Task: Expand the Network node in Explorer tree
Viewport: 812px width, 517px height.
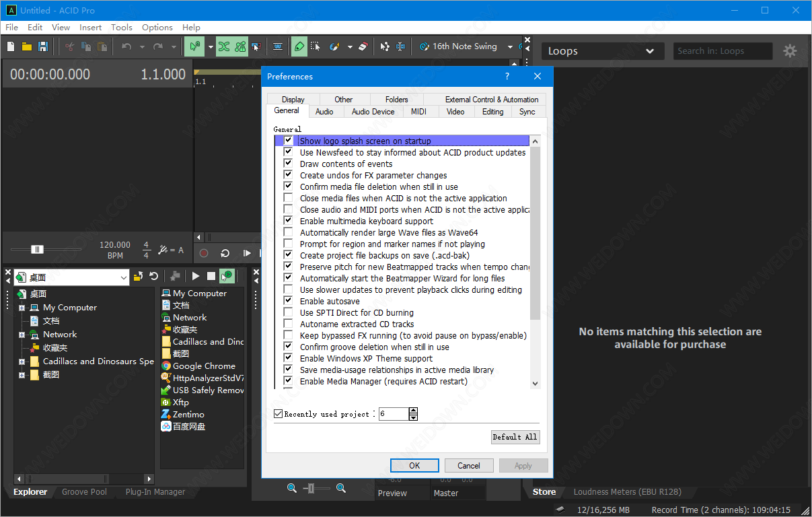Action: (x=22, y=335)
